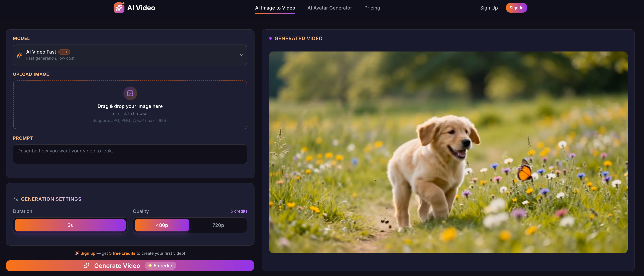Image resolution: width=644 pixels, height=276 pixels.
Task: Select the 720p quality option
Action: coord(218,225)
